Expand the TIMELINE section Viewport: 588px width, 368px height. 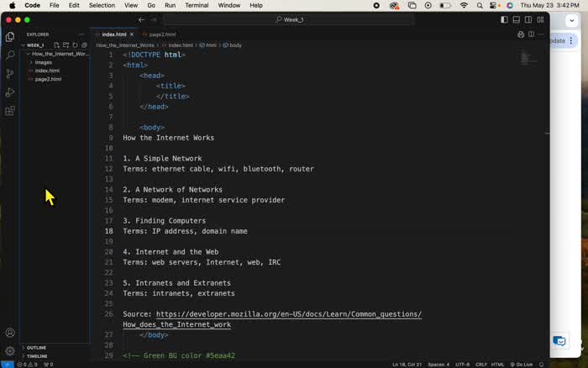pyautogui.click(x=37, y=356)
